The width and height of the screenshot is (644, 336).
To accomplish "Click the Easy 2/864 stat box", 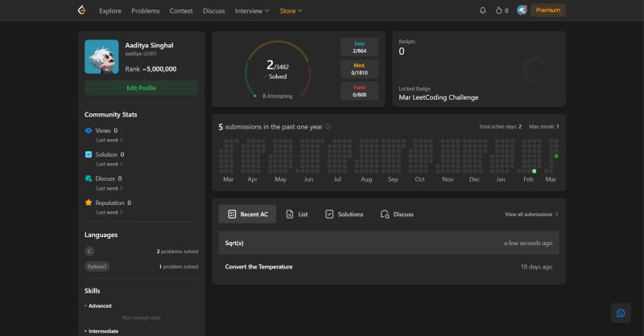I will [x=359, y=47].
